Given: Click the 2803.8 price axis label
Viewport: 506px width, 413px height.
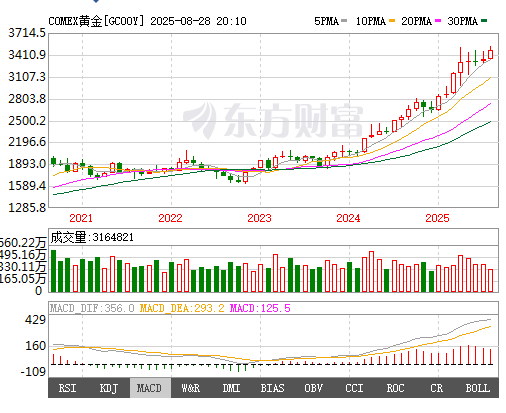Looking at the screenshot, I should click(27, 99).
